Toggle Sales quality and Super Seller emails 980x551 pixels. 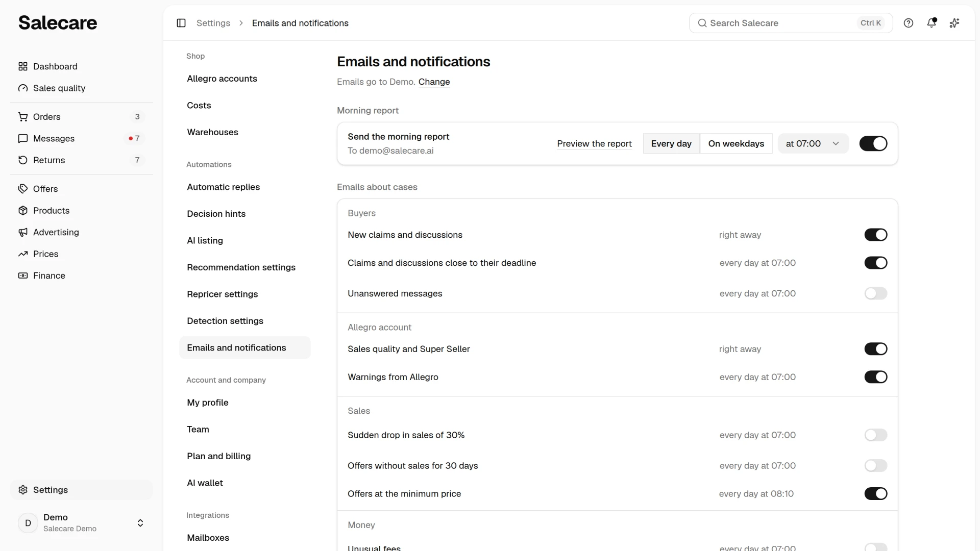click(876, 349)
